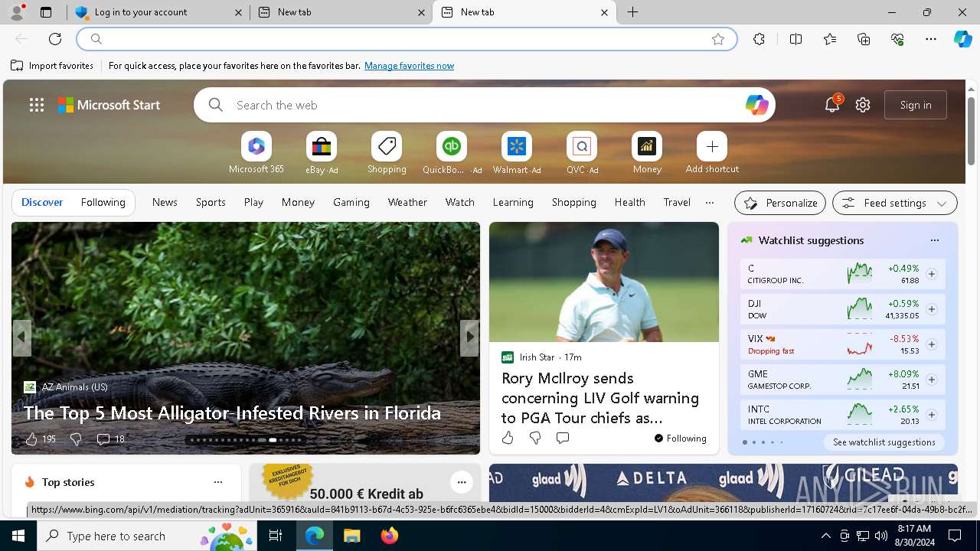Open the browser Extensions icon
Screen dimensions: 980x551
[759, 39]
